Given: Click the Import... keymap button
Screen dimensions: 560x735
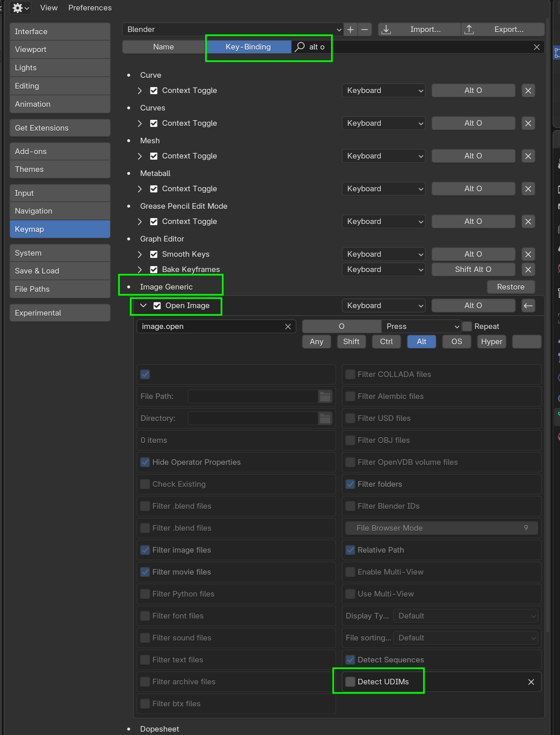Looking at the screenshot, I should tap(419, 29).
